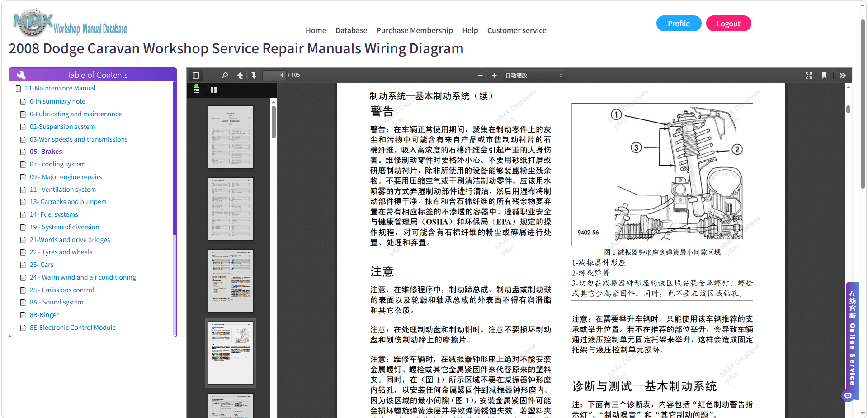Click the PDF document scrollbar handle
Image resolution: width=868 pixels, height=418 pixels.
(848, 109)
